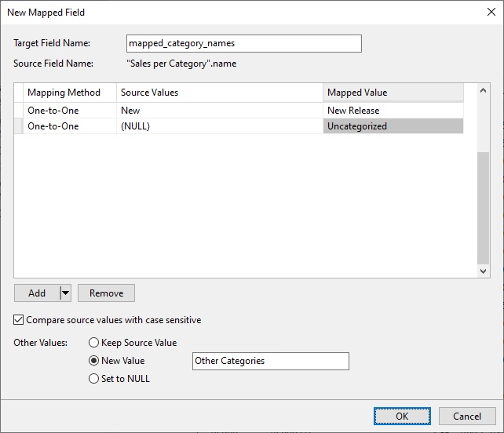Click the Mapped Value column header
The height and width of the screenshot is (433, 504).
tap(393, 93)
